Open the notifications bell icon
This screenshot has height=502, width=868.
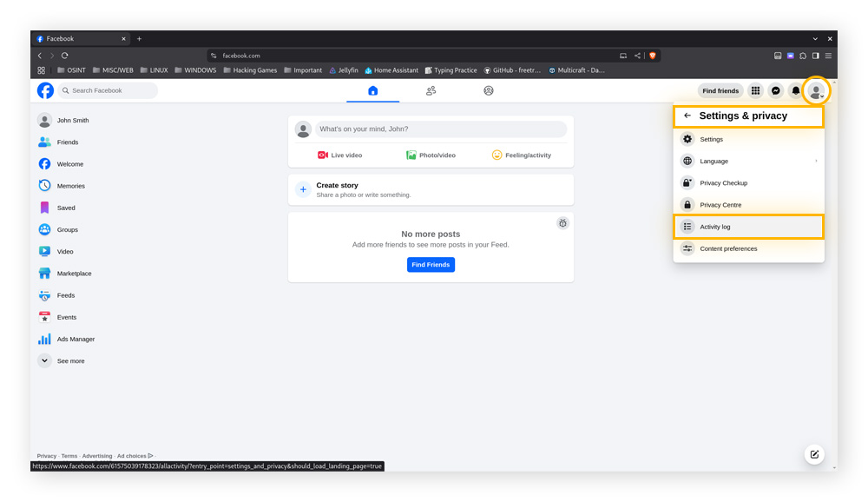[795, 91]
